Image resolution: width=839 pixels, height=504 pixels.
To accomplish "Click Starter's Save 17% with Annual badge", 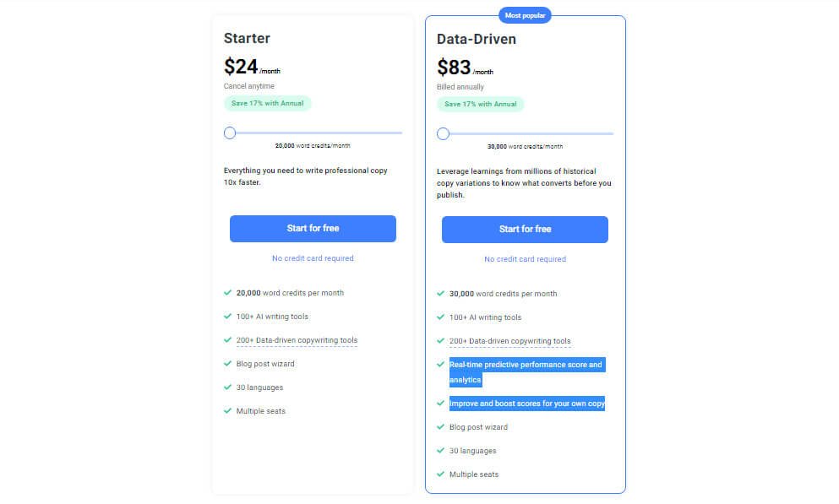I will click(x=267, y=103).
